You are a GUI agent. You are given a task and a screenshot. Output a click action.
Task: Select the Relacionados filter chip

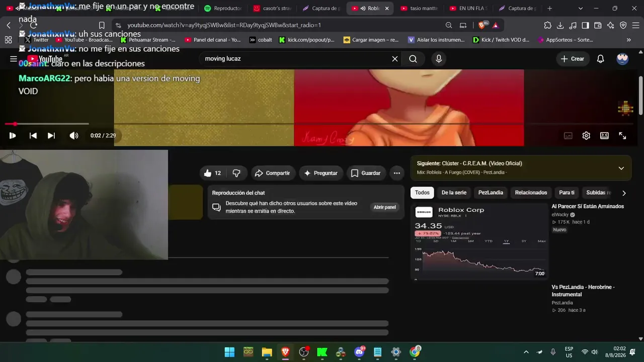point(531,193)
